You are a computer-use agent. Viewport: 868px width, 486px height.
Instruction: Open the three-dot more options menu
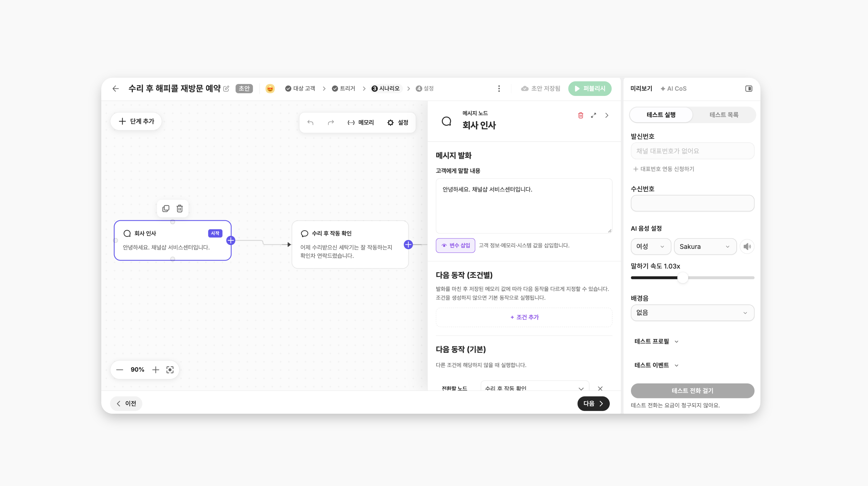[499, 89]
